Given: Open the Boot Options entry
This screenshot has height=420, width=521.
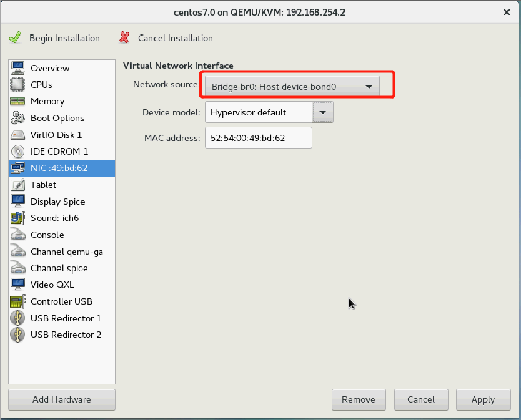Looking at the screenshot, I should (62, 118).
